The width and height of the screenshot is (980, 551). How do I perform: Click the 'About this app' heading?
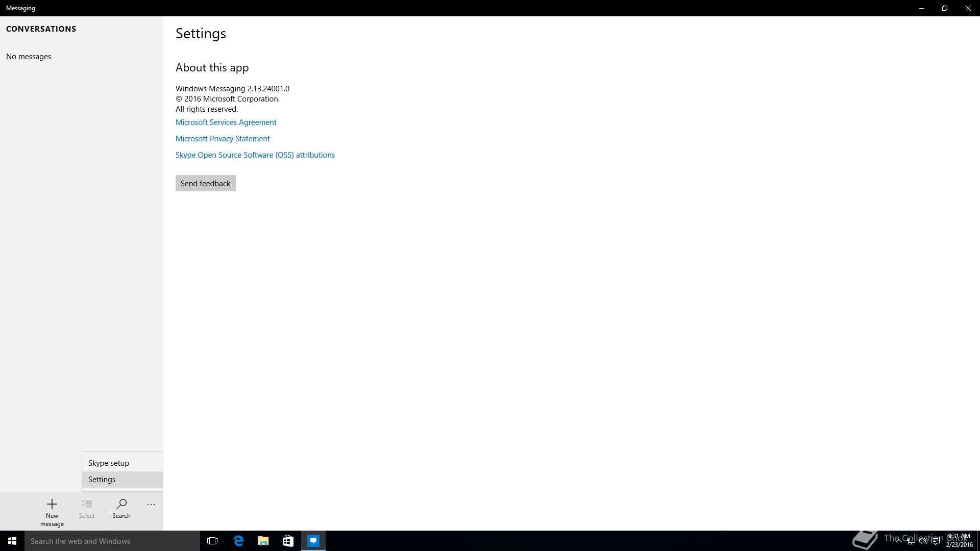[212, 68]
